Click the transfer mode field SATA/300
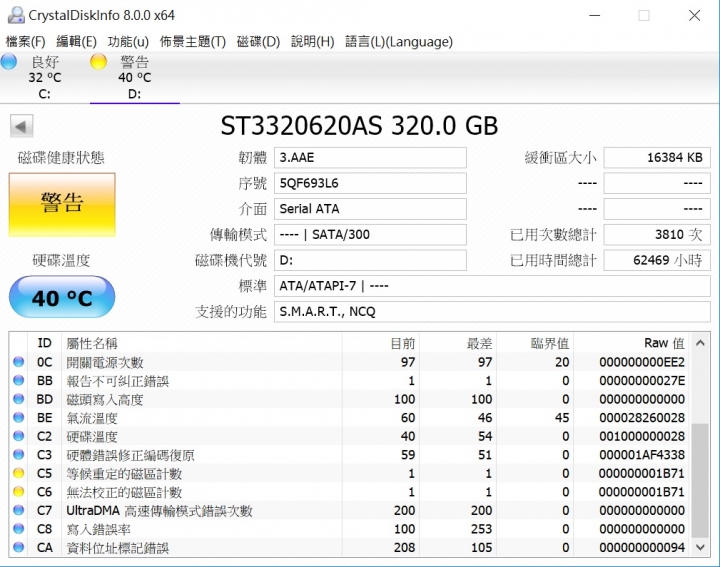Screen dimensions: 720x567 click(370, 235)
